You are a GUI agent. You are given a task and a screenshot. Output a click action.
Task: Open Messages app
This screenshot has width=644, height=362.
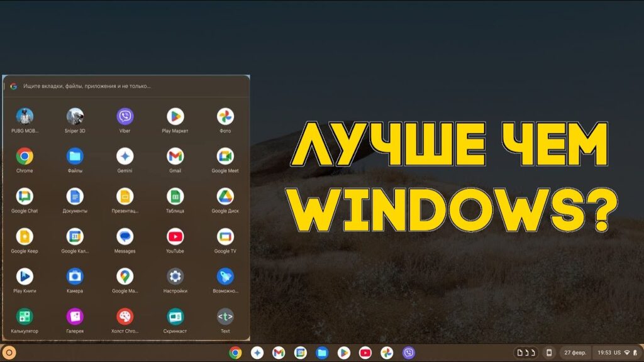click(x=125, y=237)
